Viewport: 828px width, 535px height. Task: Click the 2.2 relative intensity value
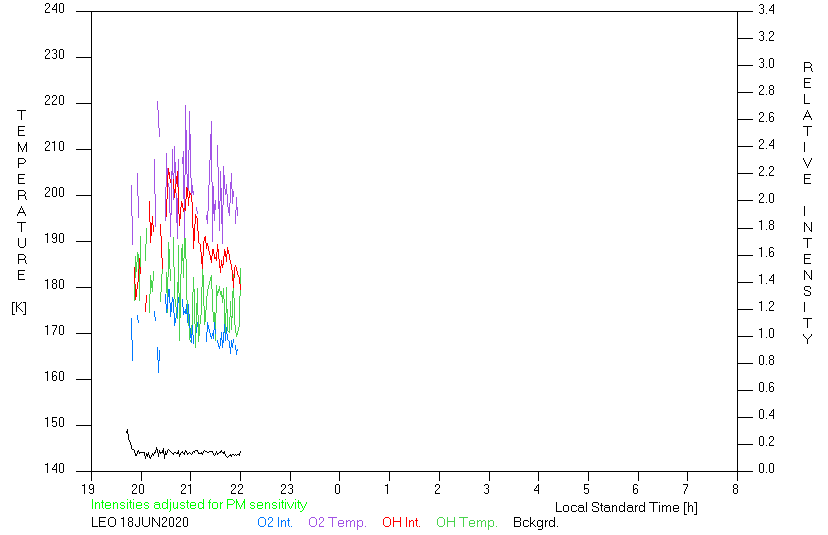[x=766, y=171]
